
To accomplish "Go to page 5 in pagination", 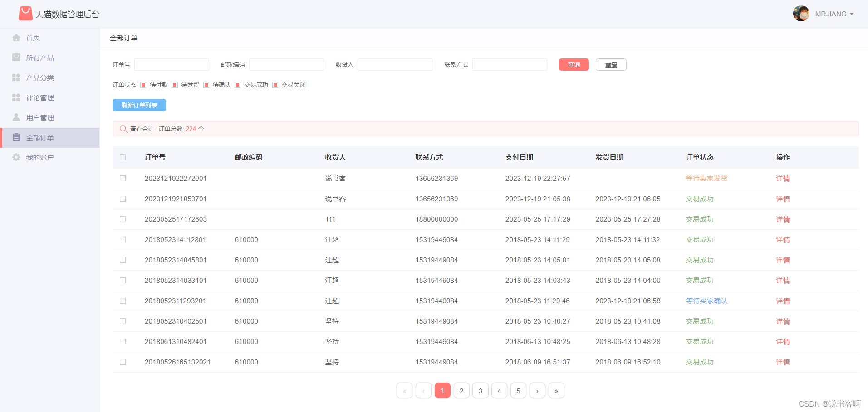I will (x=518, y=391).
